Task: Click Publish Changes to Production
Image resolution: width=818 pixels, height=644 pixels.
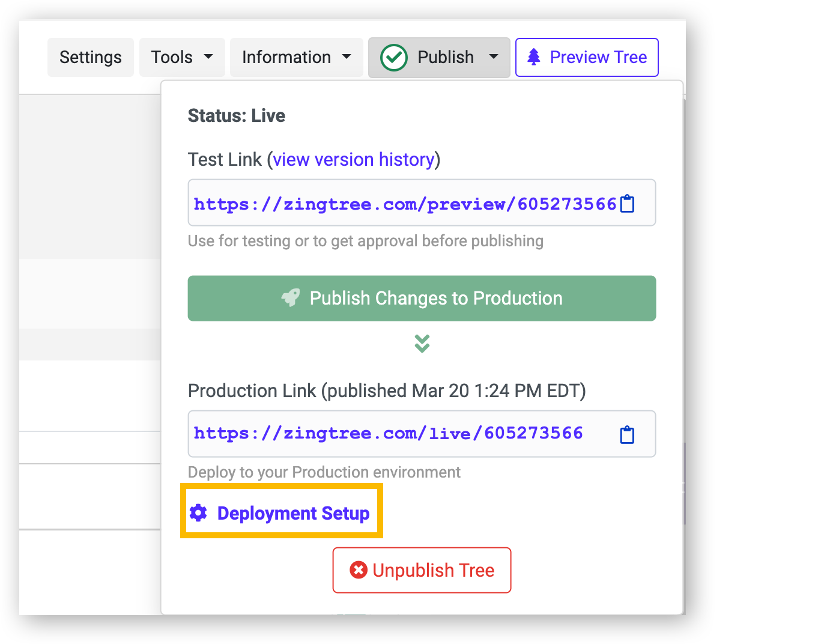Action: point(422,298)
